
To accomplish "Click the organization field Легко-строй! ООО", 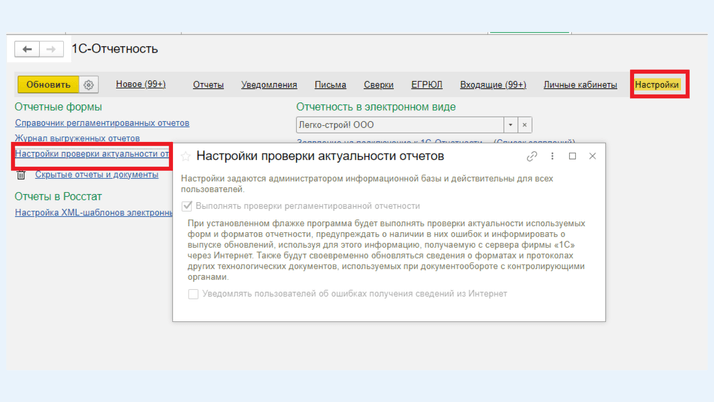I will pos(400,125).
